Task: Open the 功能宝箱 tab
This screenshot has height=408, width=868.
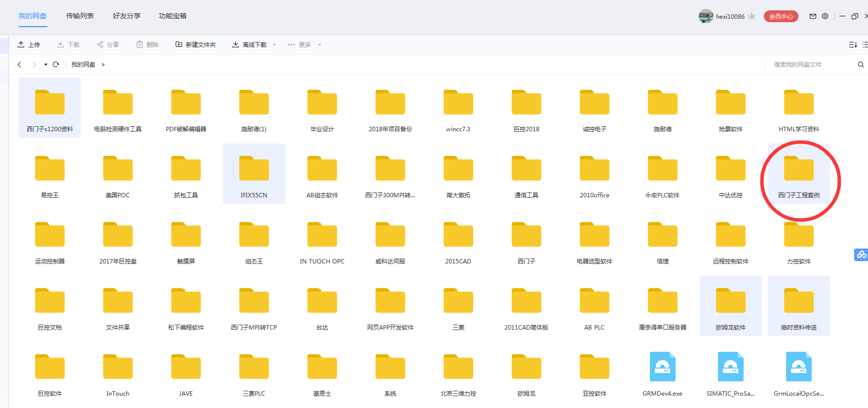Action: point(173,16)
